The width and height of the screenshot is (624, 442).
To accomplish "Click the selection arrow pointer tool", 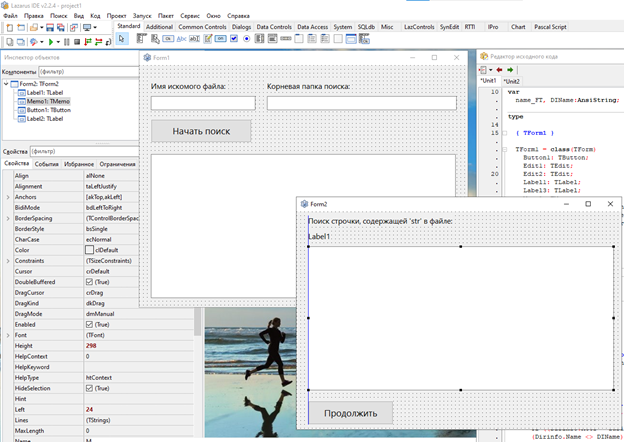I will [122, 38].
